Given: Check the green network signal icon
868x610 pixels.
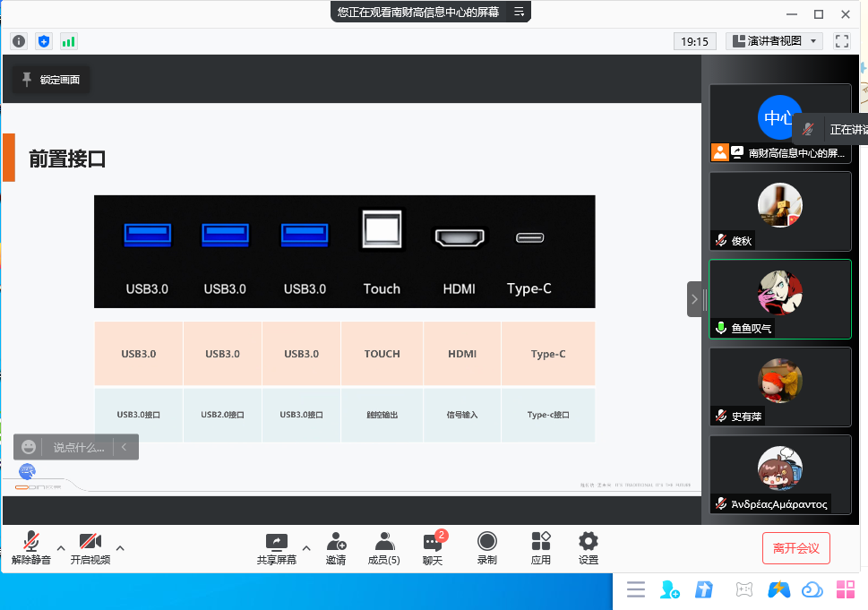Looking at the screenshot, I should click(69, 41).
